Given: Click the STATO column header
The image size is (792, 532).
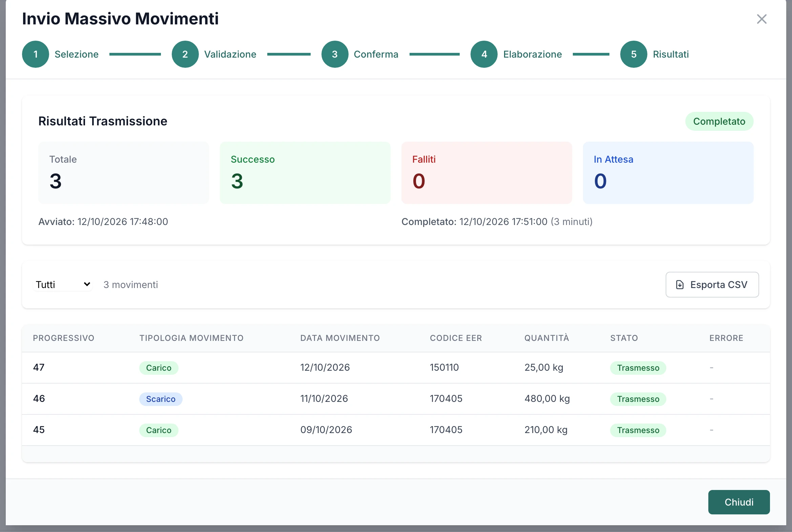Looking at the screenshot, I should pyautogui.click(x=624, y=338).
